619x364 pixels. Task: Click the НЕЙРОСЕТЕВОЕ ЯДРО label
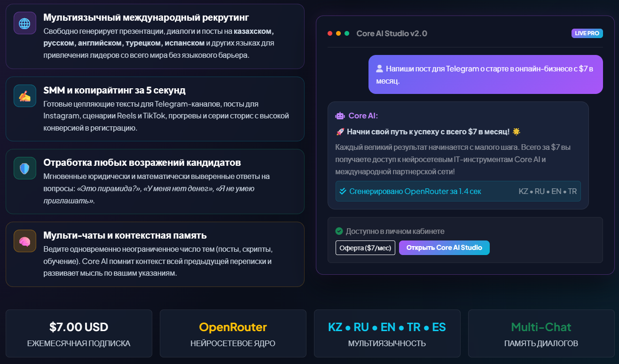coord(233,343)
